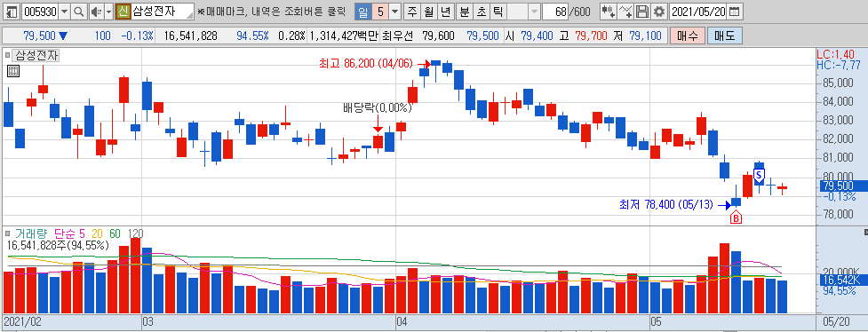Open chart settings gear icon

(x=658, y=11)
